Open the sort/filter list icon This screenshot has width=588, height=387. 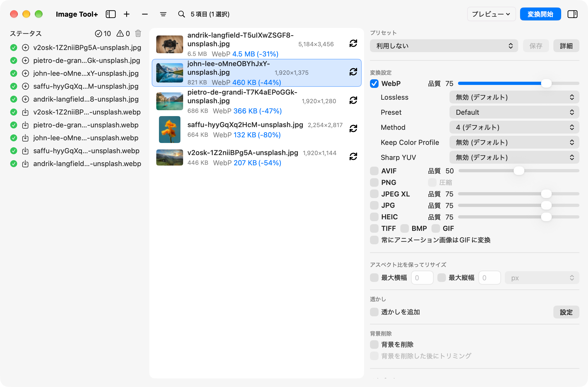pyautogui.click(x=163, y=14)
